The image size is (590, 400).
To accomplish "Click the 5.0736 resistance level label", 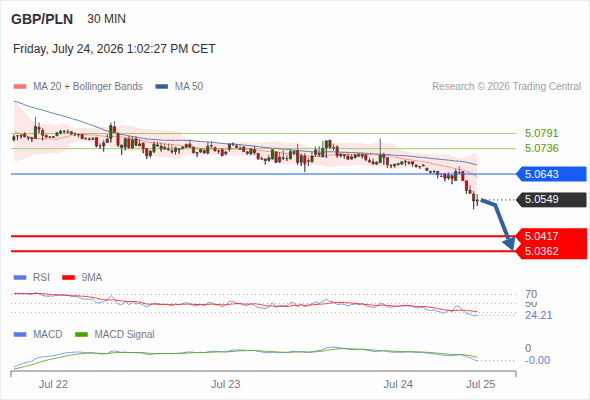I will click(541, 148).
